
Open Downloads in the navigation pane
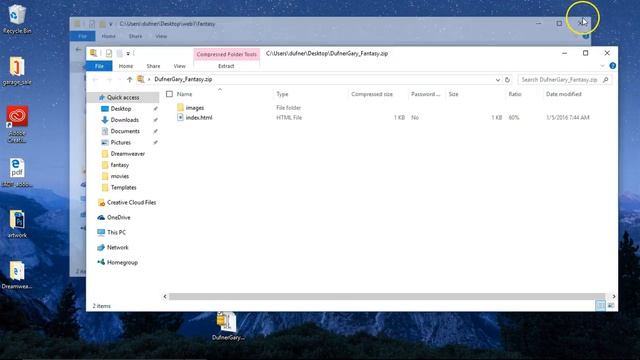[124, 120]
